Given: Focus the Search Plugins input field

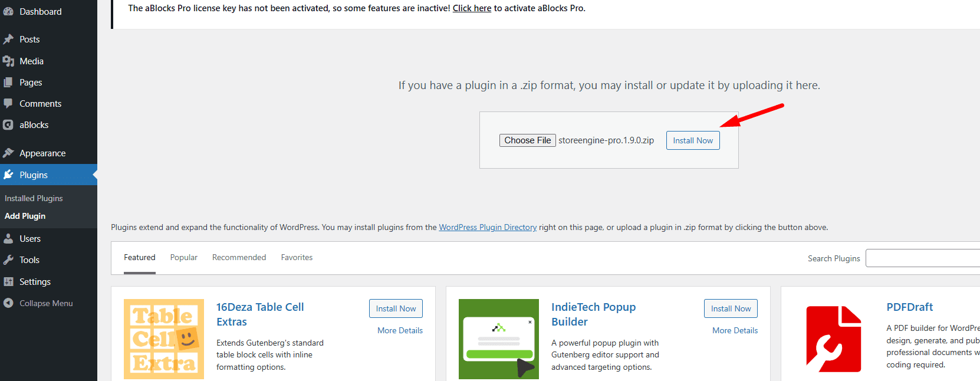Looking at the screenshot, I should pyautogui.click(x=923, y=258).
